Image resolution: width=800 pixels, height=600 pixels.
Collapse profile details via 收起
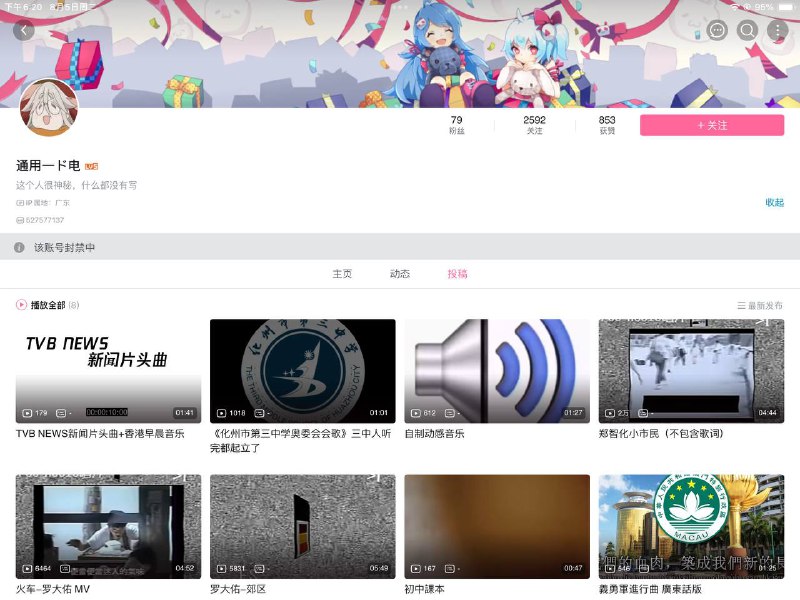point(774,203)
